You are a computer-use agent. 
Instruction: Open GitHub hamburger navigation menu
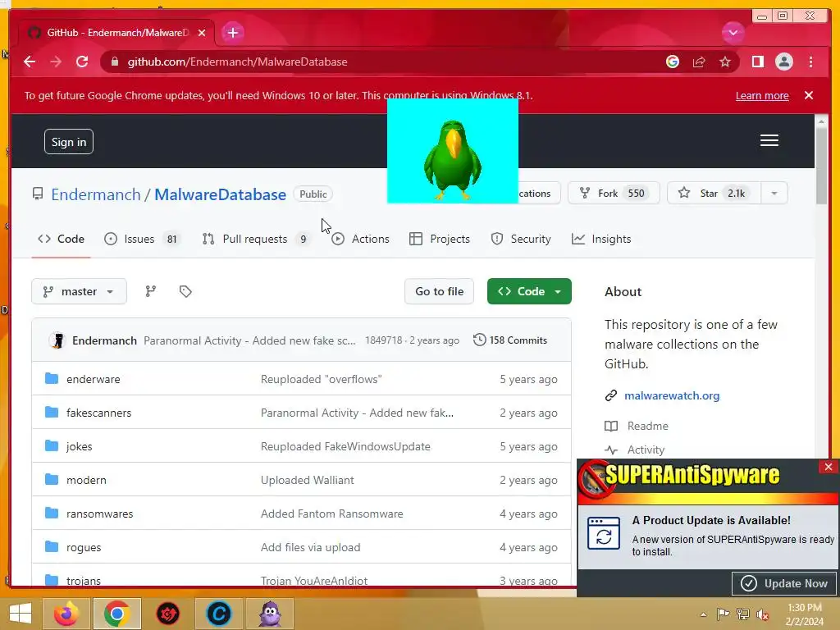coord(769,140)
